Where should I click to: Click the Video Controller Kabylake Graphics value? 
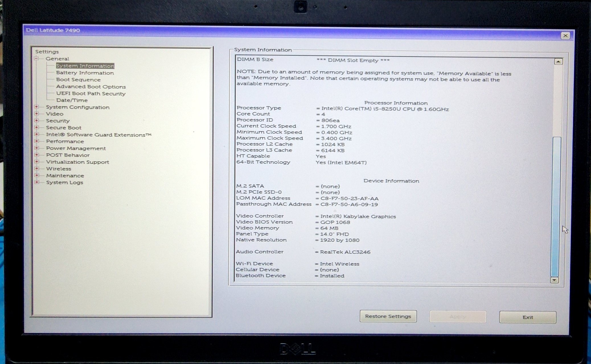click(358, 216)
